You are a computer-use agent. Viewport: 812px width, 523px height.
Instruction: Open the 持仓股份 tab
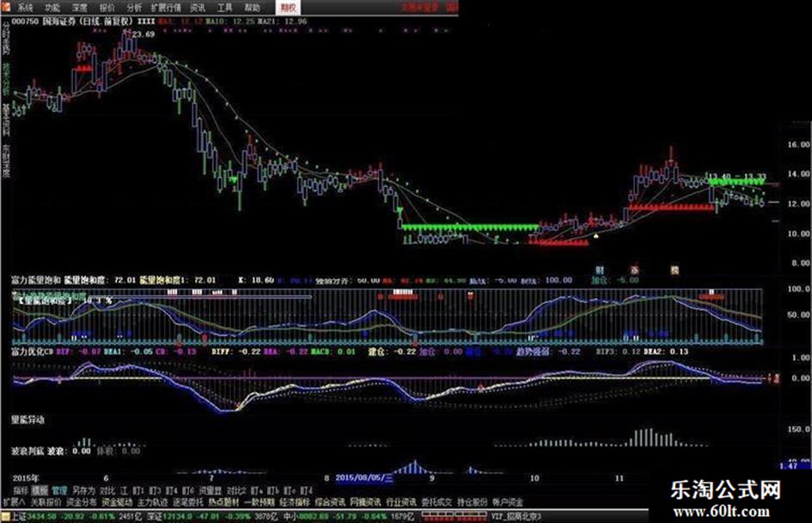click(473, 502)
